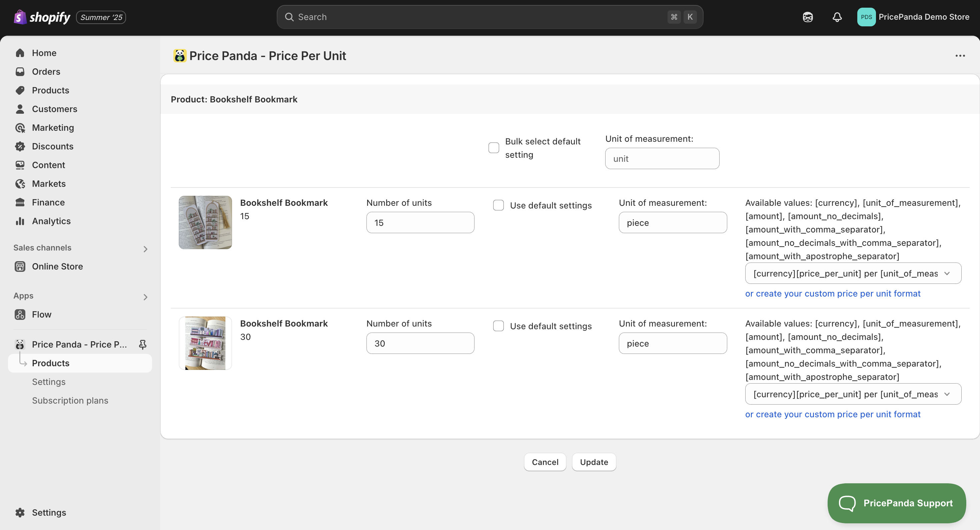Open the Sidekick assistant icon
Viewport: 980px width, 530px height.
click(x=808, y=17)
